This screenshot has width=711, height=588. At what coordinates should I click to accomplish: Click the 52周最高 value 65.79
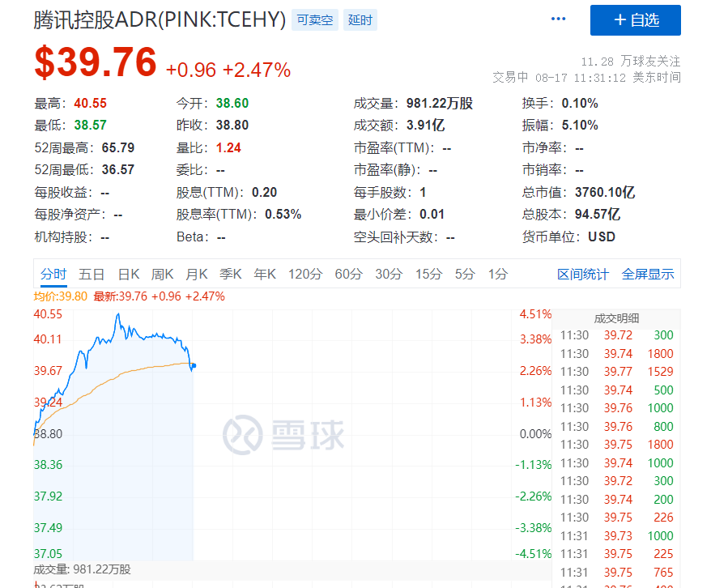pos(118,147)
